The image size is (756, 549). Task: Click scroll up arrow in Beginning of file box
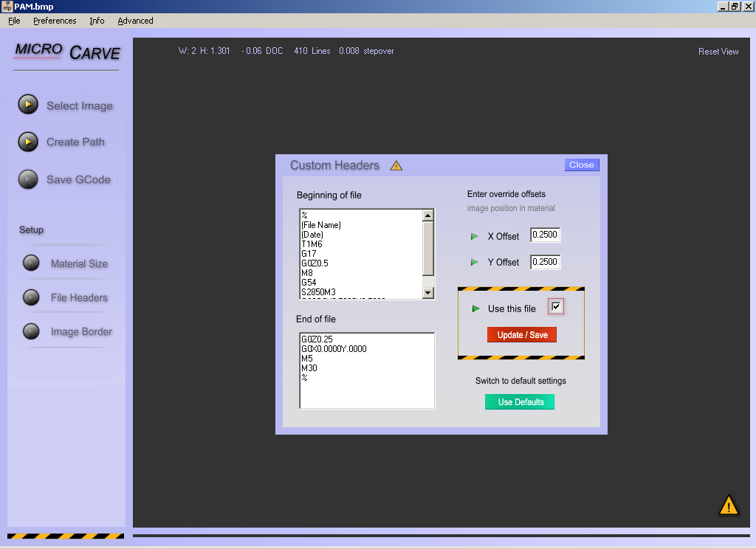click(x=428, y=215)
